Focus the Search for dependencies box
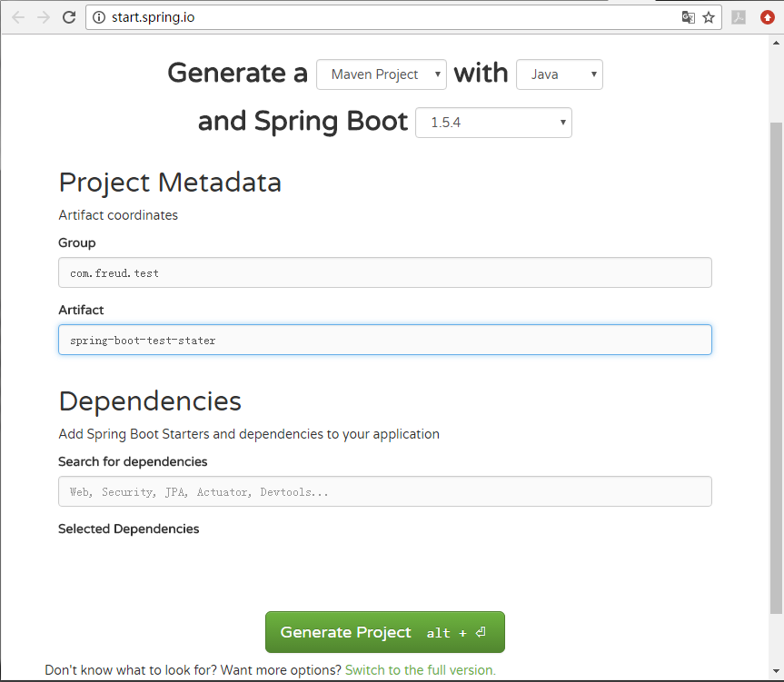 [x=385, y=491]
